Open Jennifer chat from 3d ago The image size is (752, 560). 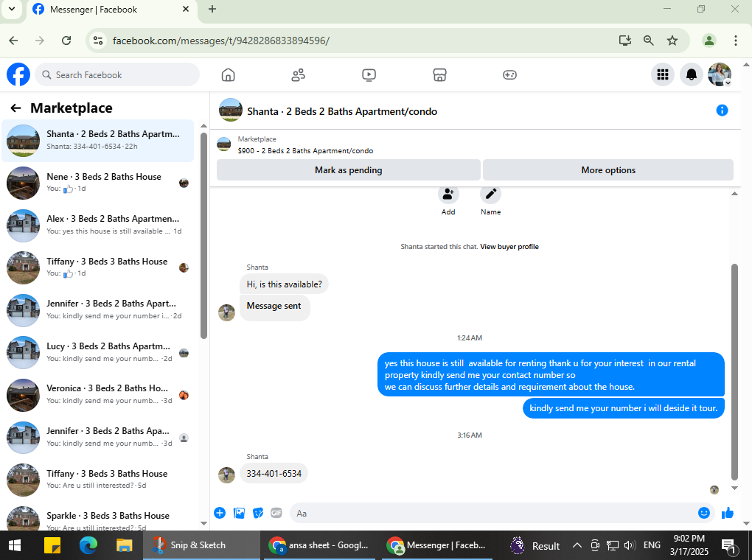[98, 437]
